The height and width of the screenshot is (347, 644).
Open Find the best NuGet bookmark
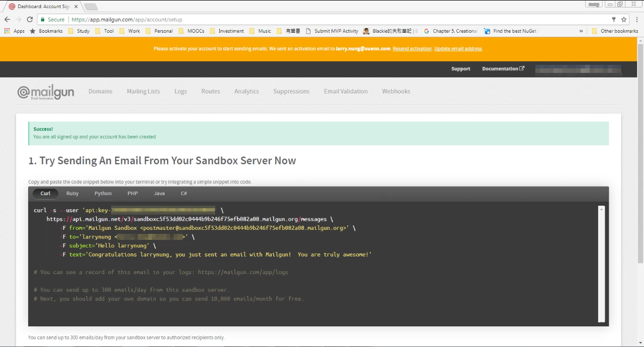point(510,31)
